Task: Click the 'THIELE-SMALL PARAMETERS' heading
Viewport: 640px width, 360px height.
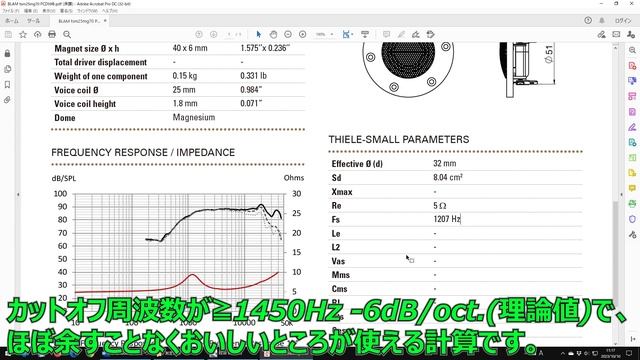Action: point(399,140)
